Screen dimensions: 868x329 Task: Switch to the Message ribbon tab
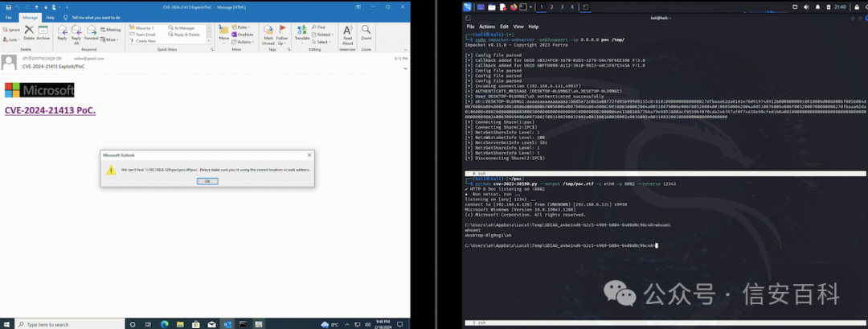tap(30, 17)
